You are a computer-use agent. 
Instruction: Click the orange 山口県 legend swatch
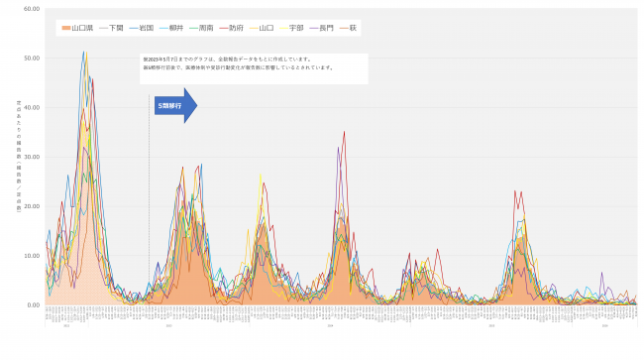tap(66, 28)
